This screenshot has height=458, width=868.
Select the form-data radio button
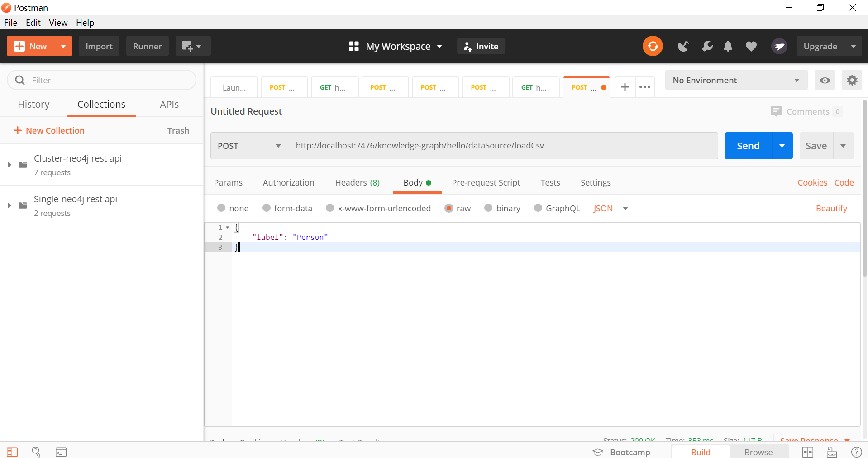click(267, 208)
